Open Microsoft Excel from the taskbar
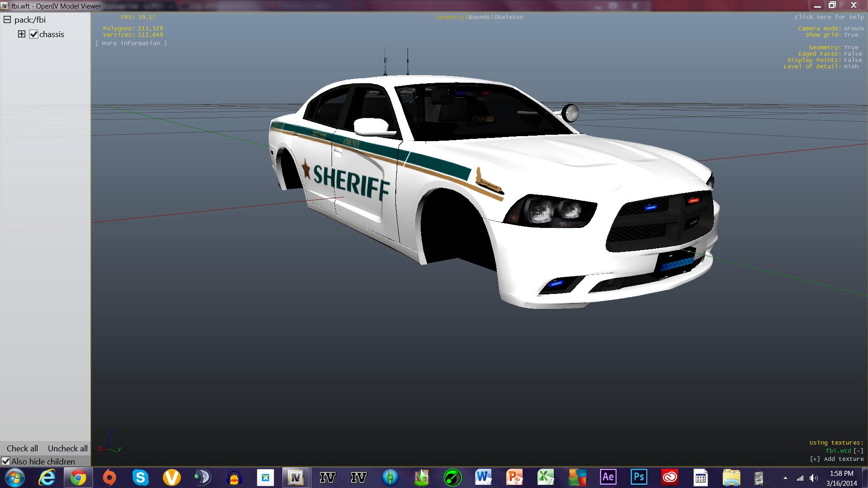This screenshot has height=488, width=868. click(x=545, y=477)
